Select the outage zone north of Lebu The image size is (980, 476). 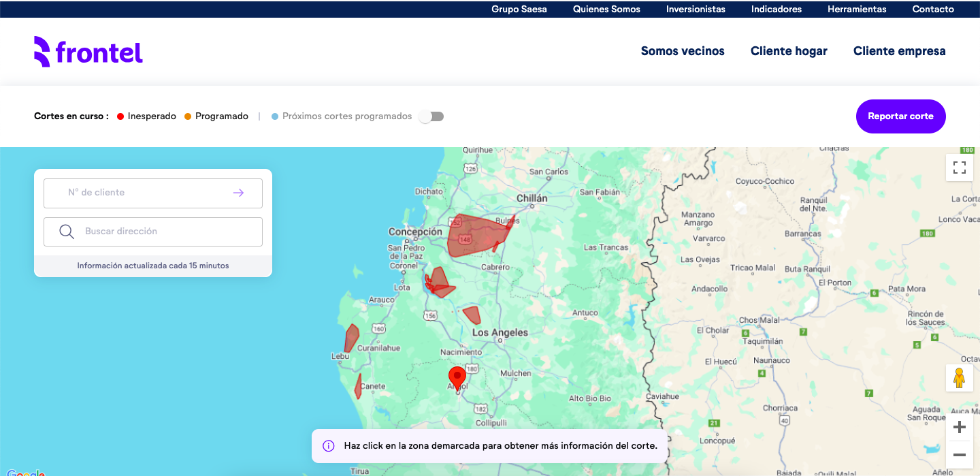coord(352,338)
